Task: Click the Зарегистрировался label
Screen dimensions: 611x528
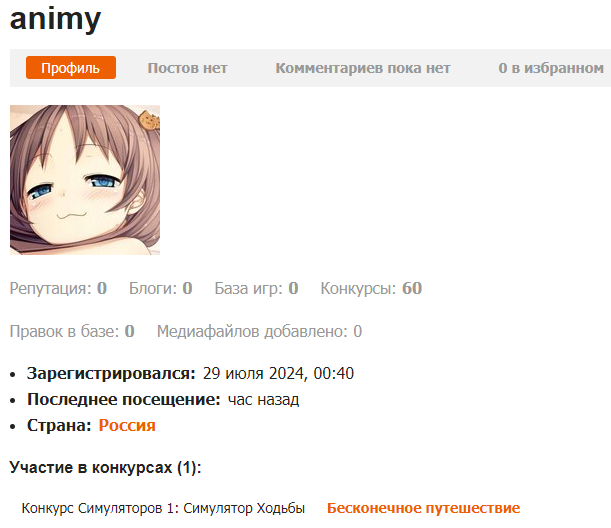Action: (111, 373)
